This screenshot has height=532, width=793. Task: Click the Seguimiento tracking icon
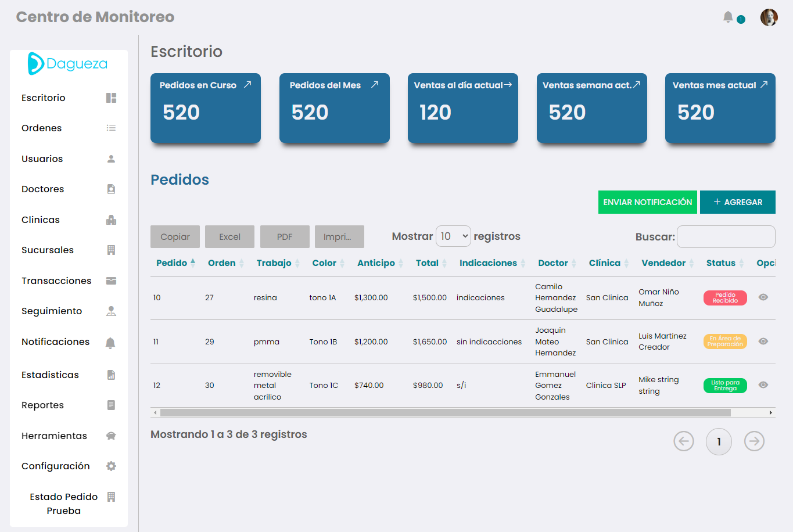111,311
